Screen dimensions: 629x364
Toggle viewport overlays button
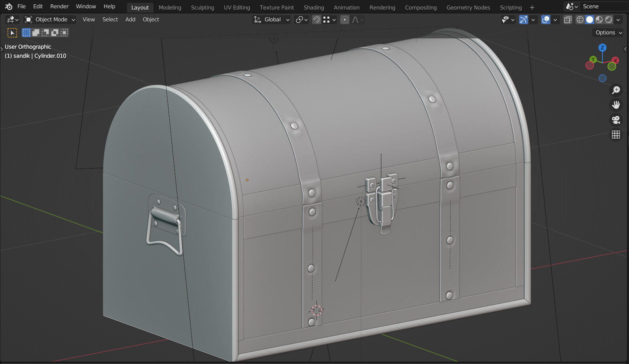[546, 20]
